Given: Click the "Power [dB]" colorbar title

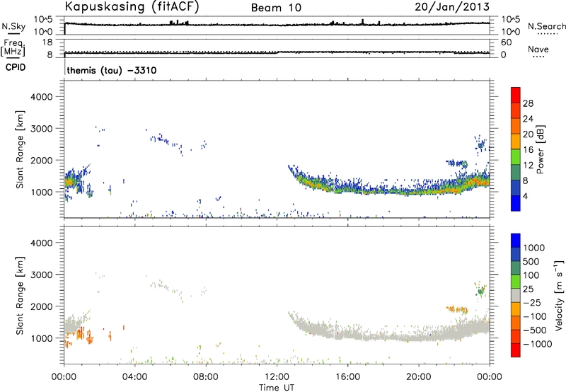Looking at the screenshot, I should [x=540, y=149].
